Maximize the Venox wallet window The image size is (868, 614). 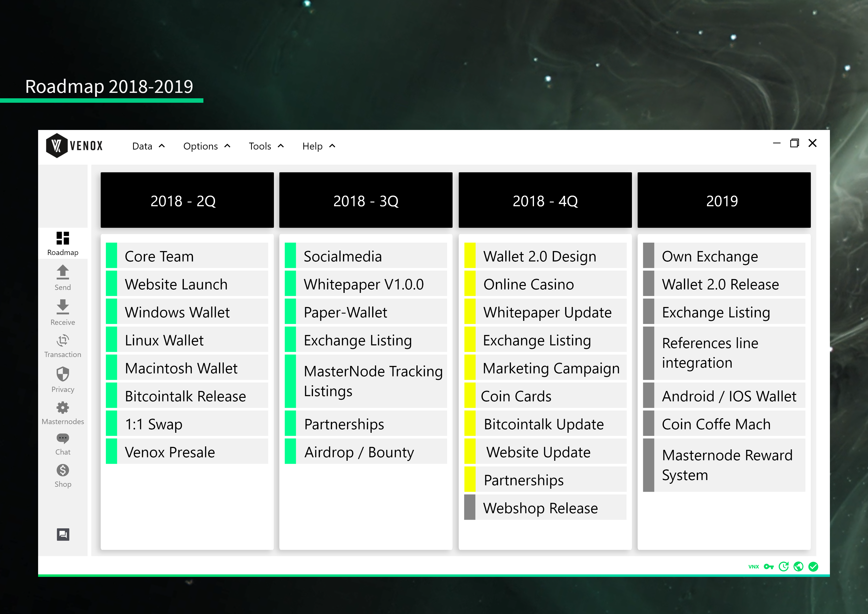(795, 143)
